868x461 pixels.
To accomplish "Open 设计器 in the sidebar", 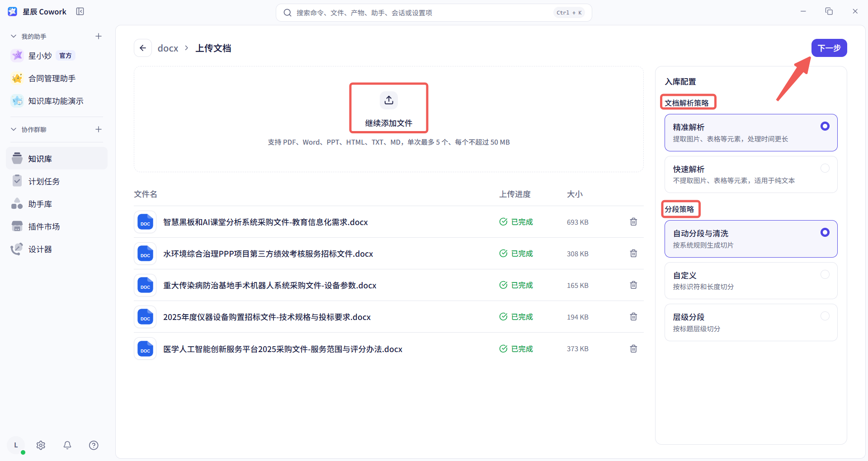I will click(57, 249).
